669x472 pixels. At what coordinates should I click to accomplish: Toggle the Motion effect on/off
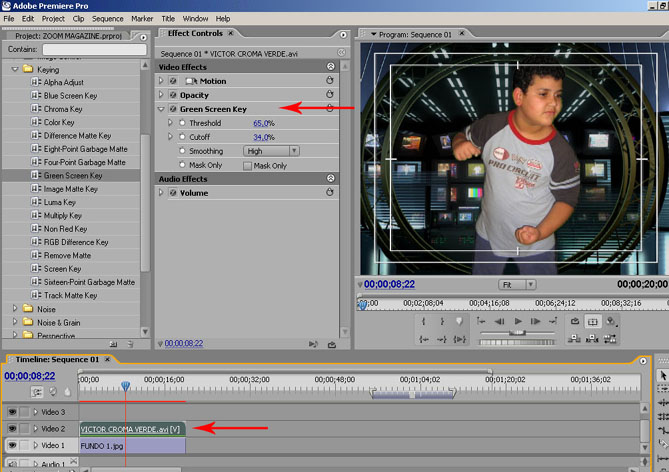point(173,80)
